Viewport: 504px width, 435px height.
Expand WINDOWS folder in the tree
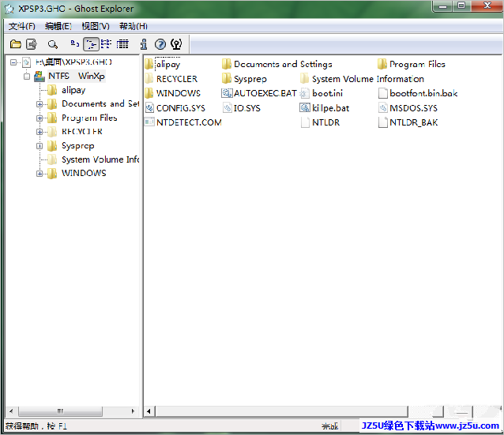point(39,174)
